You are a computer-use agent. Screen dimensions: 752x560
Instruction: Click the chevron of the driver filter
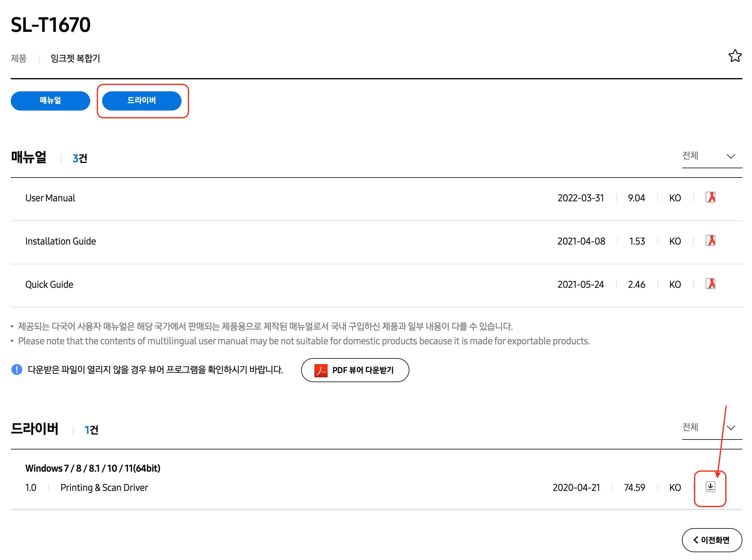(731, 428)
